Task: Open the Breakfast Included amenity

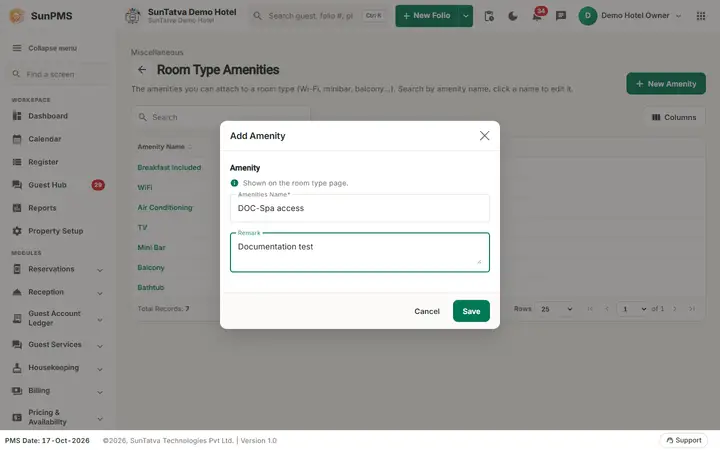Action: [x=169, y=168]
